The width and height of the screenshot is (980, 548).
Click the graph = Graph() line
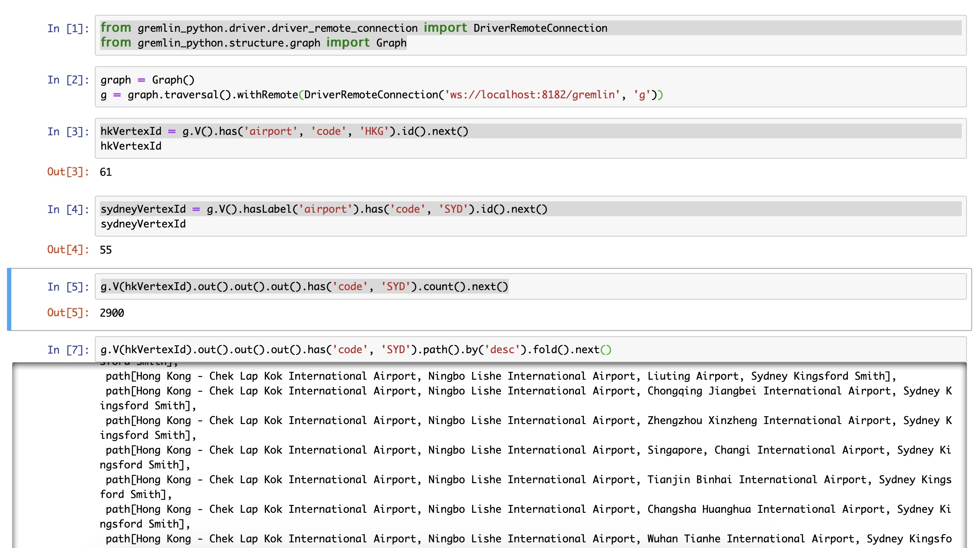coord(148,80)
